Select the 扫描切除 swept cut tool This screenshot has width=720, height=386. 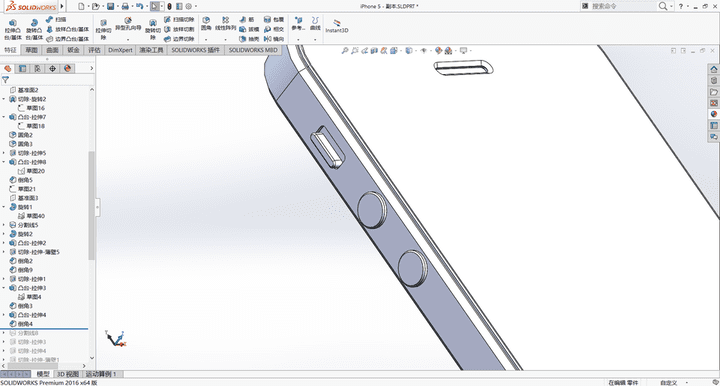coord(179,20)
